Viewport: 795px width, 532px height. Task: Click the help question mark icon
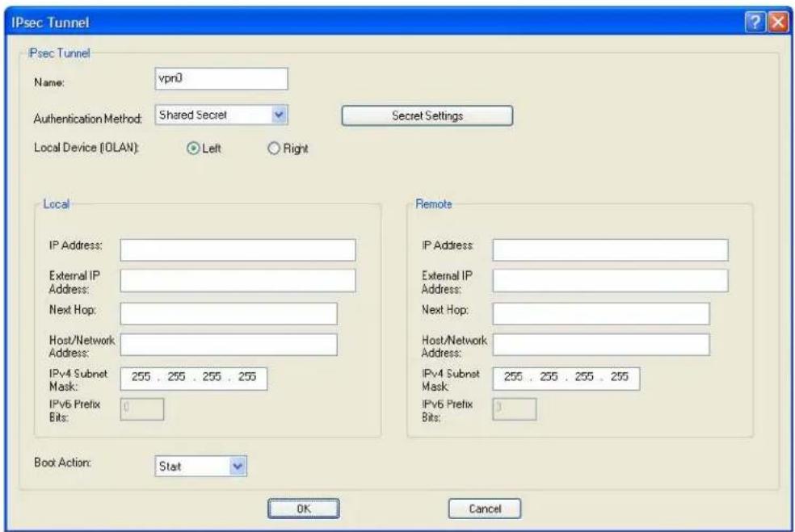click(x=755, y=23)
